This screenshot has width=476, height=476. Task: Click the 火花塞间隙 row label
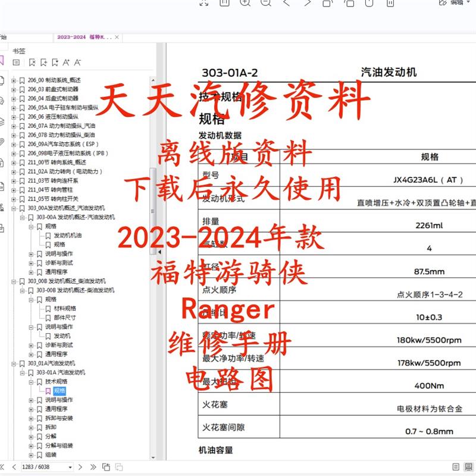coord(224,427)
